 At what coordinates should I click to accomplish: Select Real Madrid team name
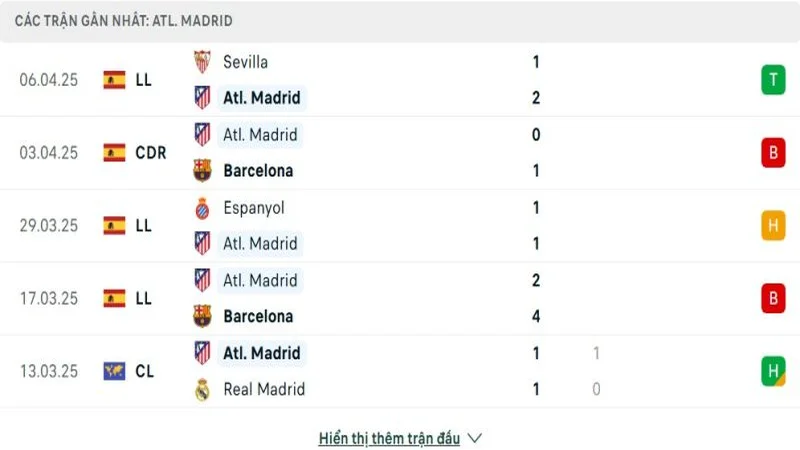pos(264,390)
